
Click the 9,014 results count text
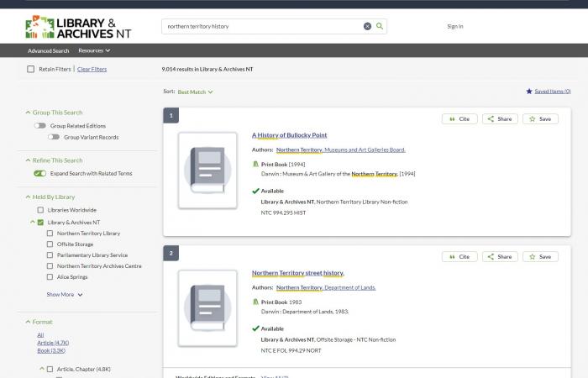tap(207, 69)
